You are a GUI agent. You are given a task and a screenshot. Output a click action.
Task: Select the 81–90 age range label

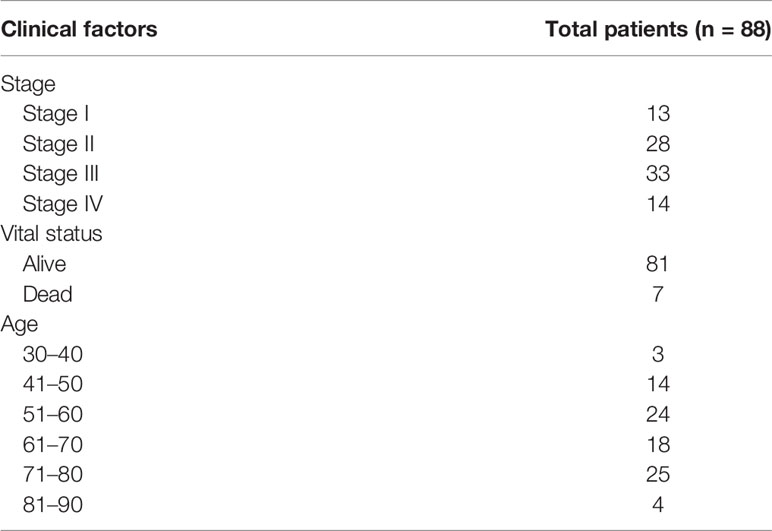click(x=53, y=505)
